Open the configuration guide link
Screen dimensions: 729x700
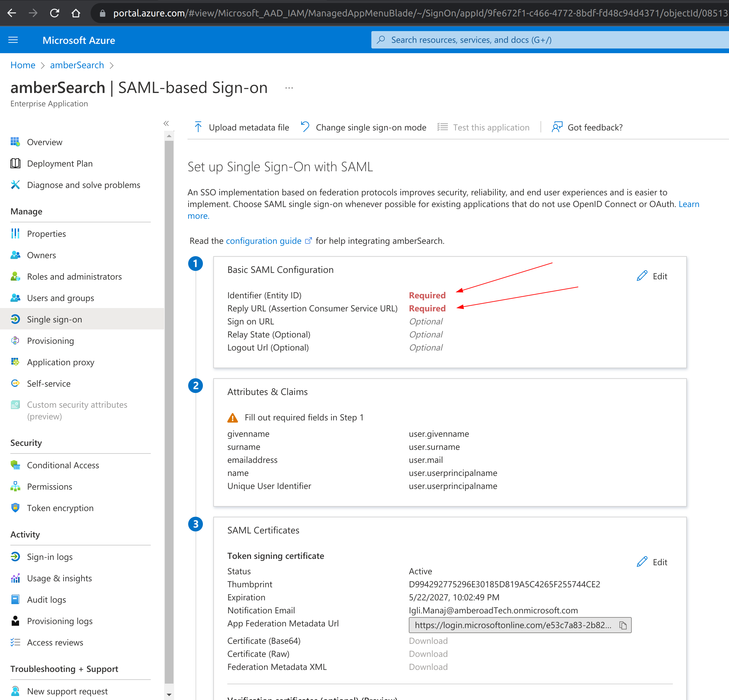[x=269, y=241]
